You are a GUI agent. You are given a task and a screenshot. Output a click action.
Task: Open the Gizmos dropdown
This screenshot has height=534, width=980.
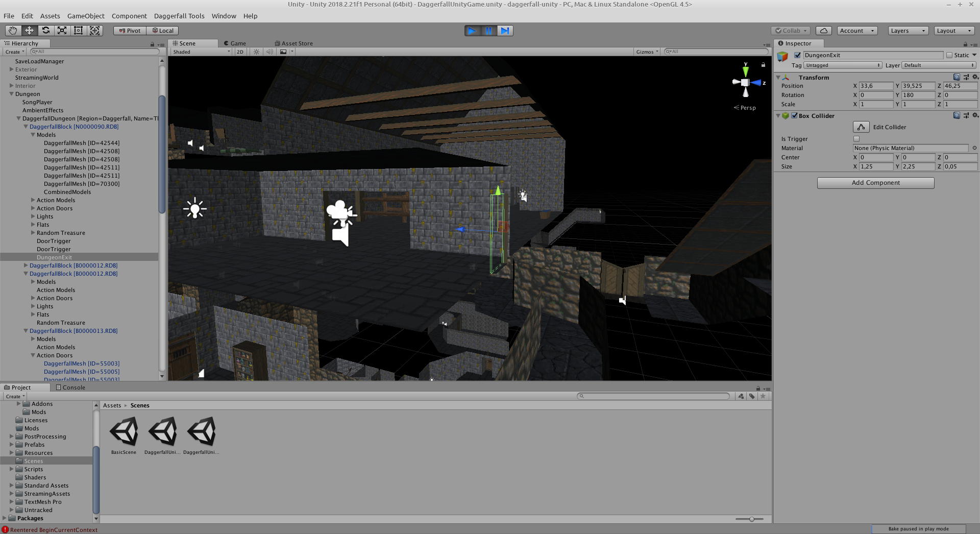[x=647, y=52]
